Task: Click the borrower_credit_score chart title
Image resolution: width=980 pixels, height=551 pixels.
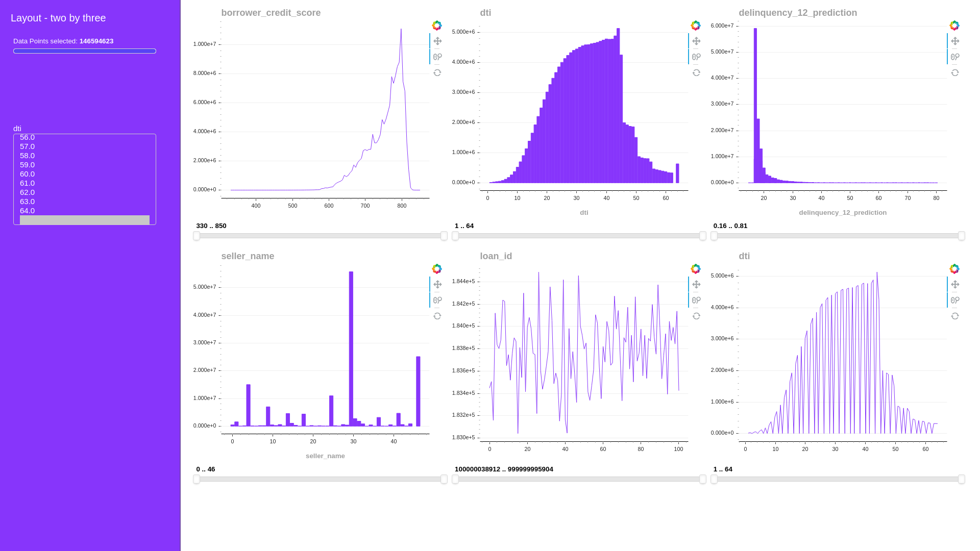Action: tap(271, 13)
